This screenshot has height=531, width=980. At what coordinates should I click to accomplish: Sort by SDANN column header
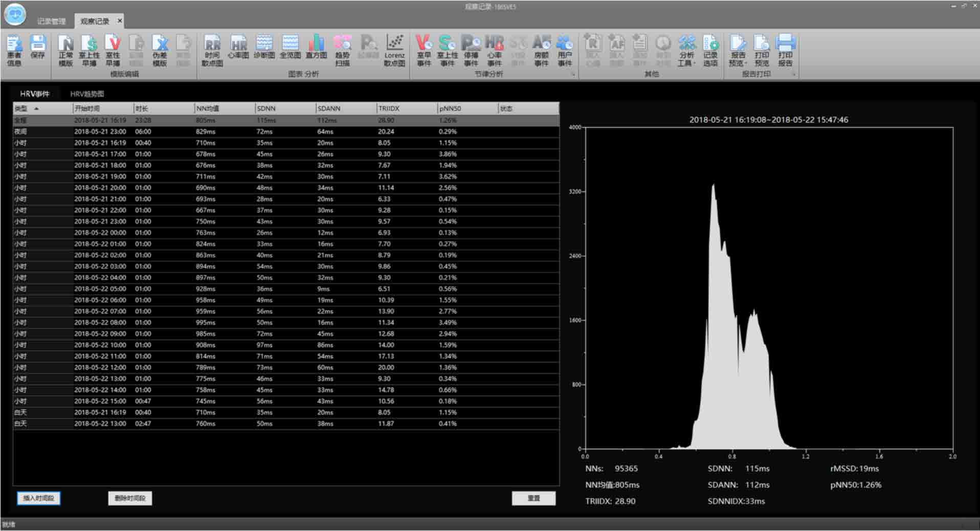tap(346, 108)
